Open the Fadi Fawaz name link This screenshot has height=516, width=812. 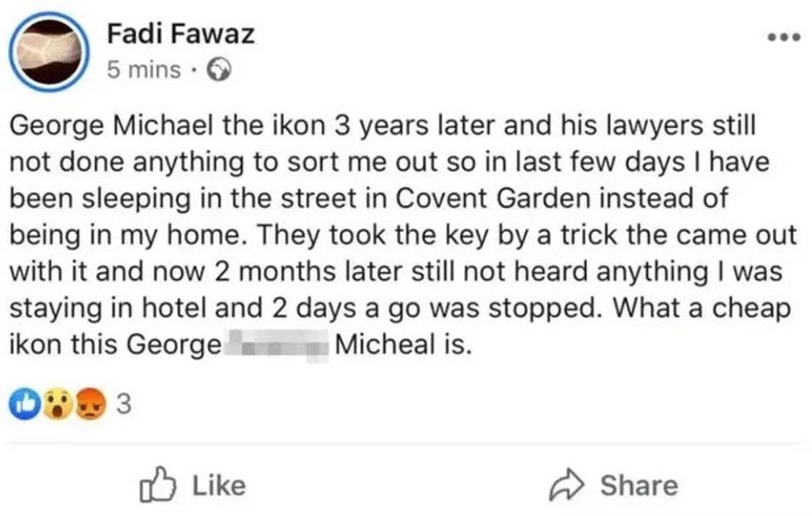tap(181, 35)
